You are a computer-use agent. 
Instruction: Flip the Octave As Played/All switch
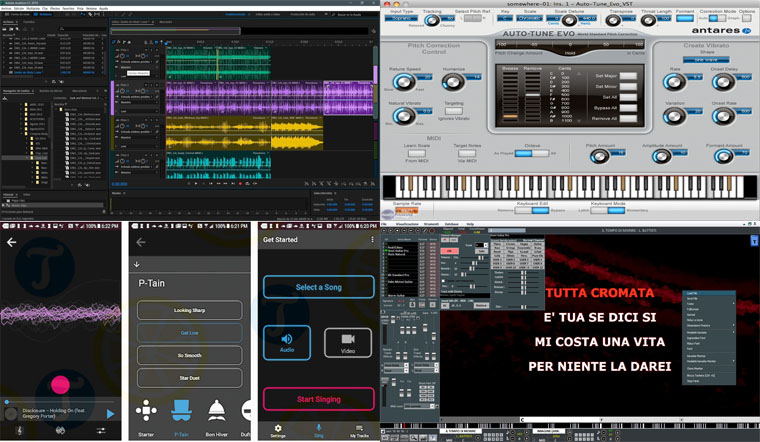tap(532, 153)
